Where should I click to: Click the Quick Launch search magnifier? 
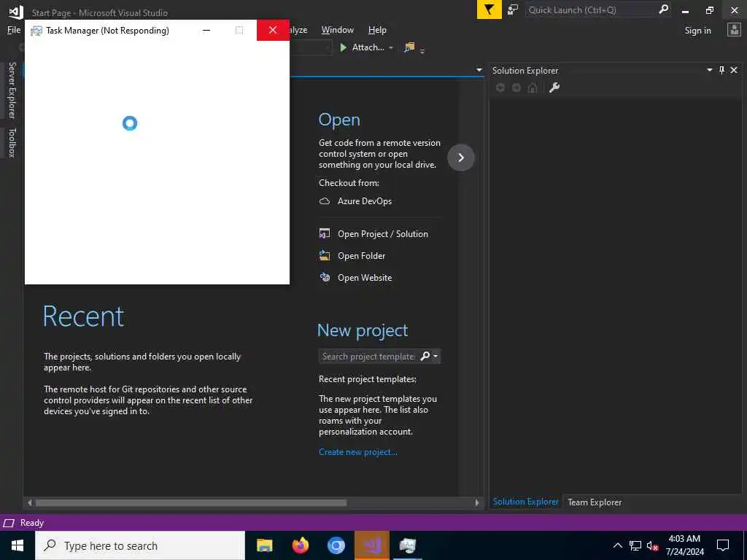pos(663,9)
